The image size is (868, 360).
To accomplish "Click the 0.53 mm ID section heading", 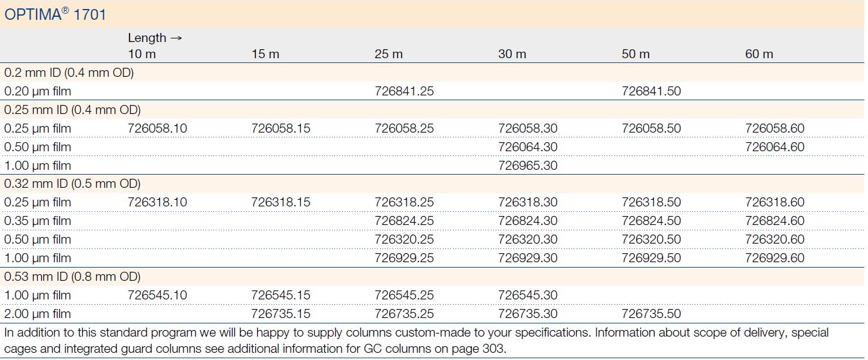I will (72, 277).
